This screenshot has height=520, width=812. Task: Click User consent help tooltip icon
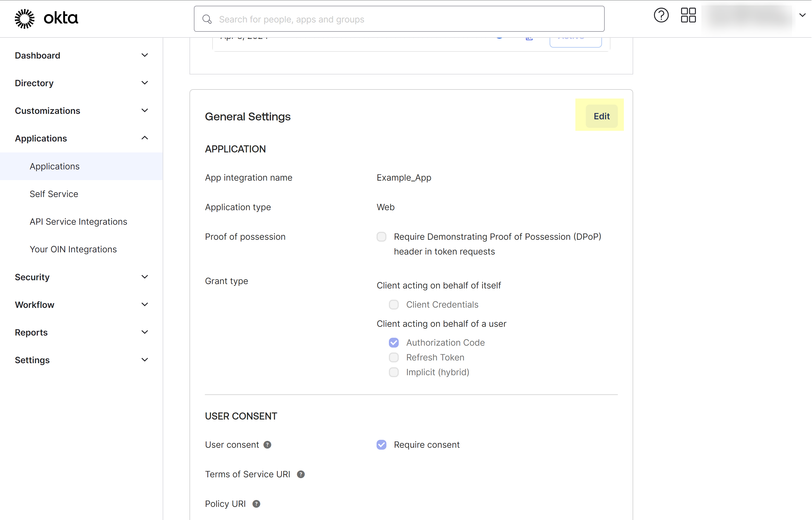coord(267,445)
